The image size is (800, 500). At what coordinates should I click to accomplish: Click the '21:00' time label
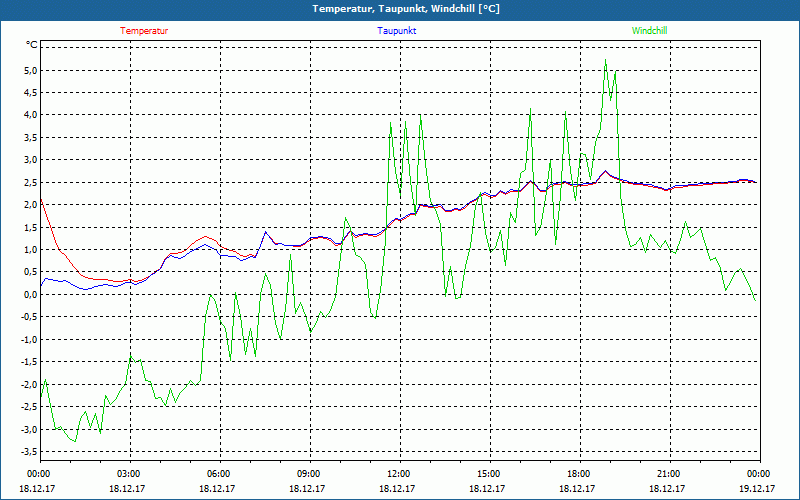[x=670, y=474]
